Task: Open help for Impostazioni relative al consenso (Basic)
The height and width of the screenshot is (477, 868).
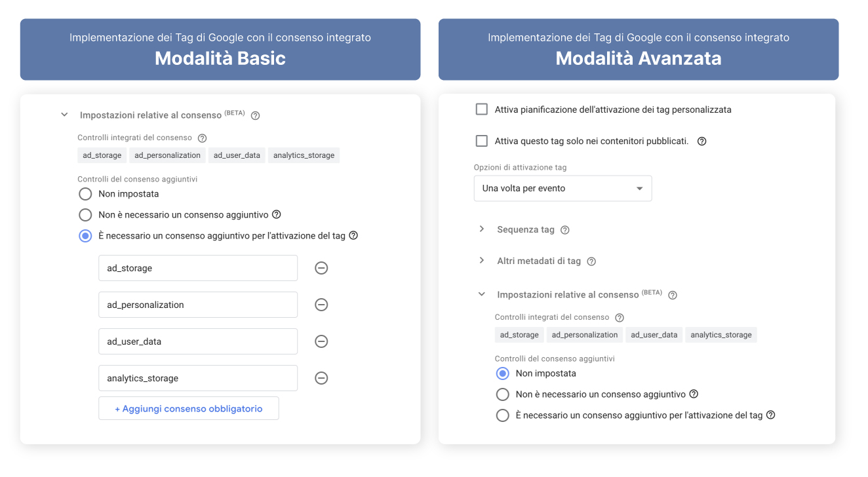Action: pyautogui.click(x=255, y=115)
